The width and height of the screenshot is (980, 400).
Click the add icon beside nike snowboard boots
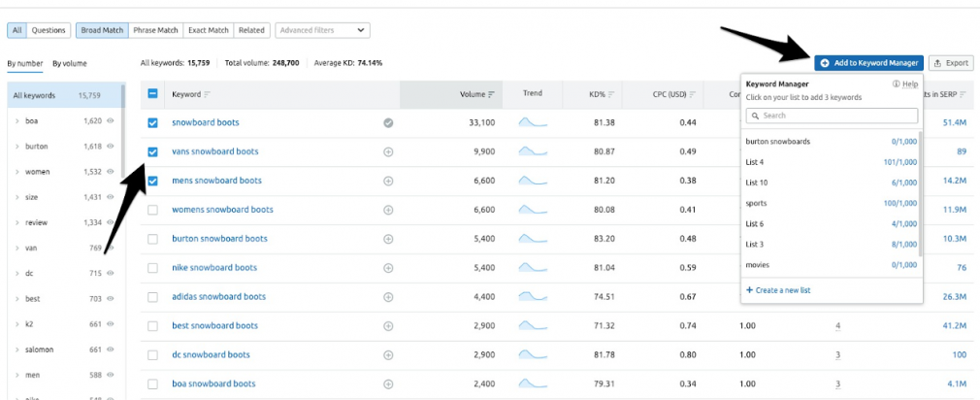(388, 268)
